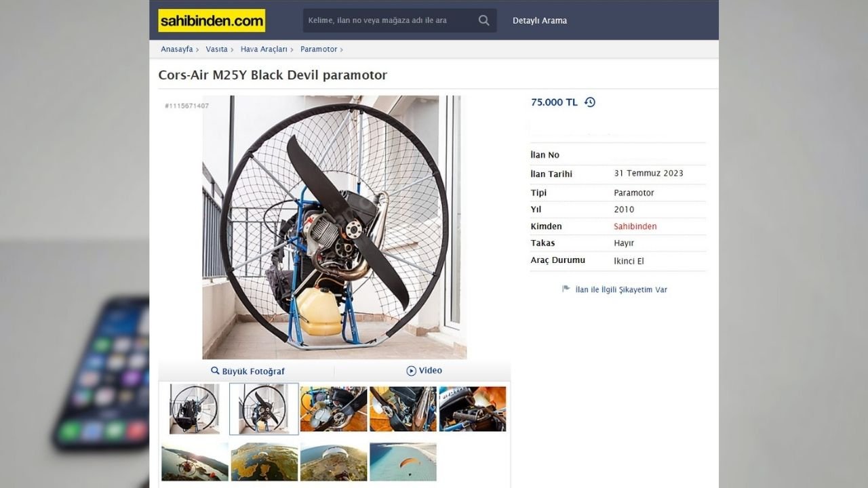Open Detaylı Arama
The height and width of the screenshot is (488, 868).
coord(540,20)
